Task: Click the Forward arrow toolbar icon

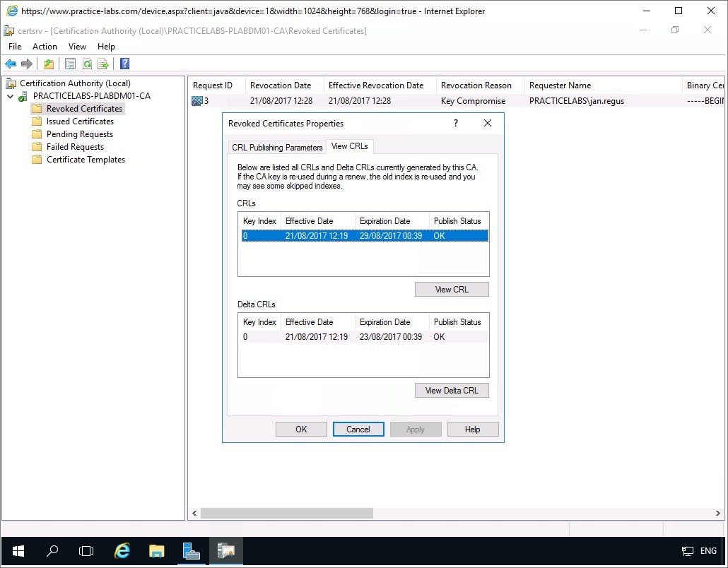Action: coord(27,64)
